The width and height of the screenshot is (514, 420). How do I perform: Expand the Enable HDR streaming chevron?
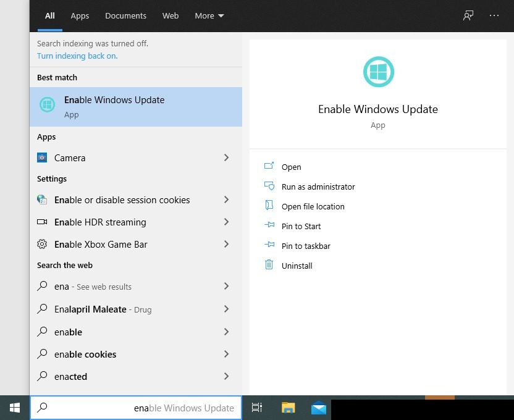(226, 222)
